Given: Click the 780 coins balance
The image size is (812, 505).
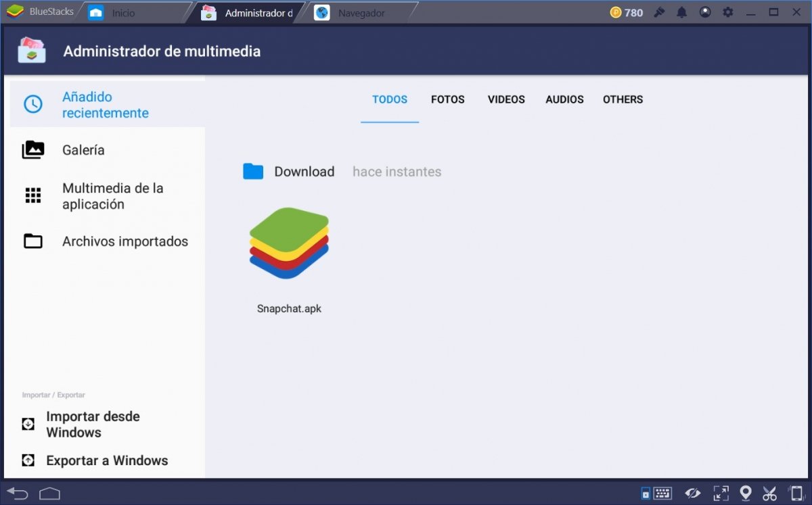Looking at the screenshot, I should pyautogui.click(x=627, y=12).
